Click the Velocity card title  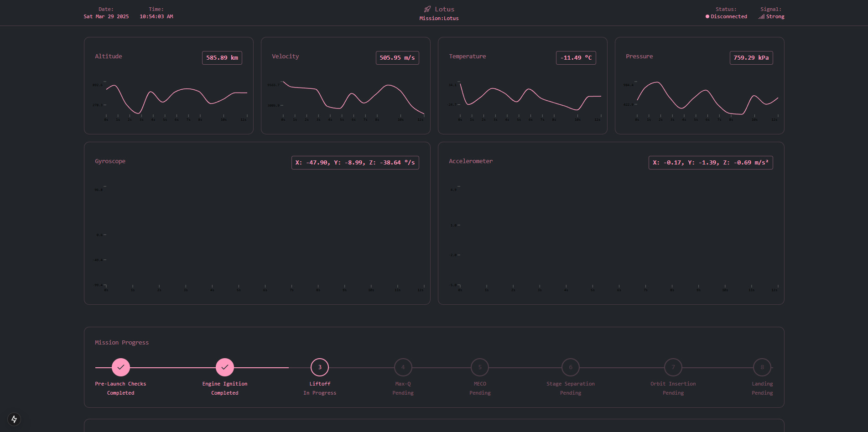tap(286, 57)
